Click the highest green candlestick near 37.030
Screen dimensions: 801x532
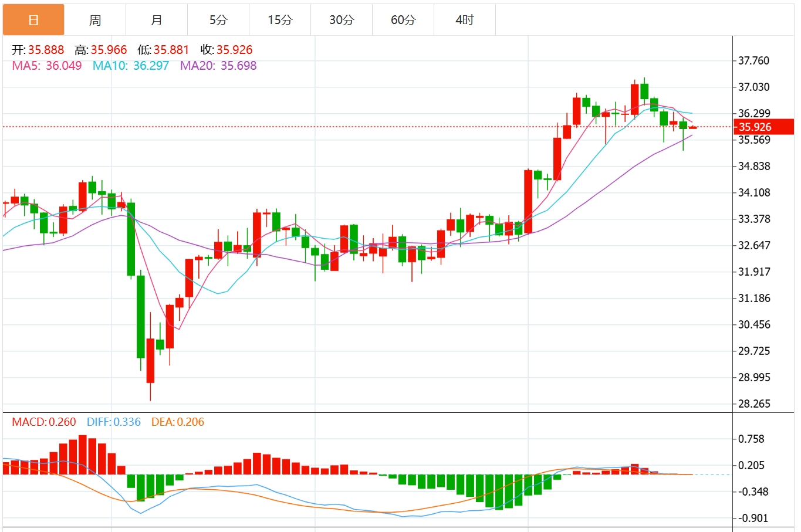pyautogui.click(x=644, y=92)
